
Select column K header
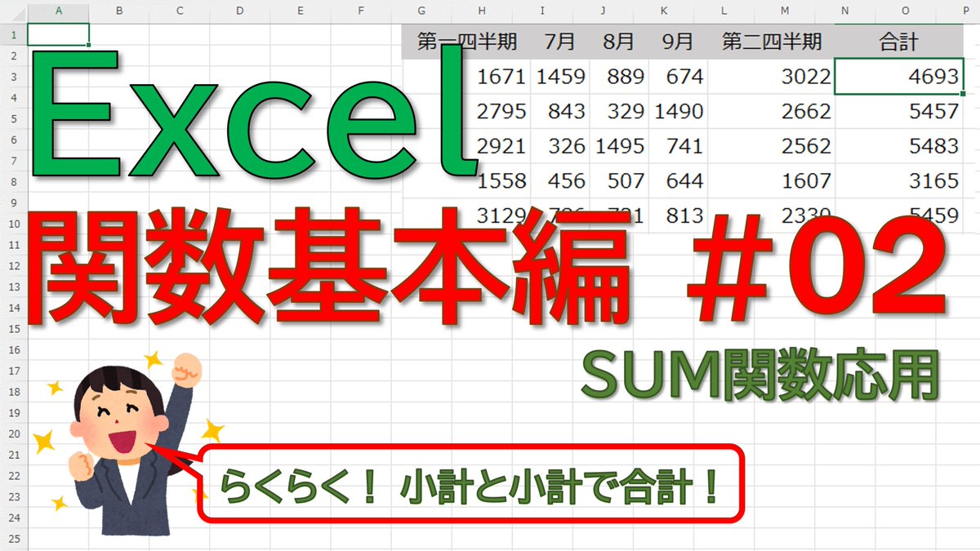(662, 11)
